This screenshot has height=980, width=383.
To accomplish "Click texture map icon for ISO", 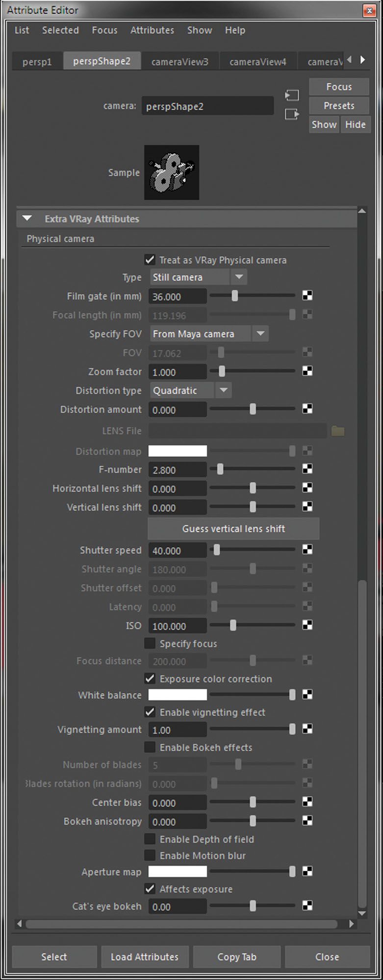I will pyautogui.click(x=307, y=625).
